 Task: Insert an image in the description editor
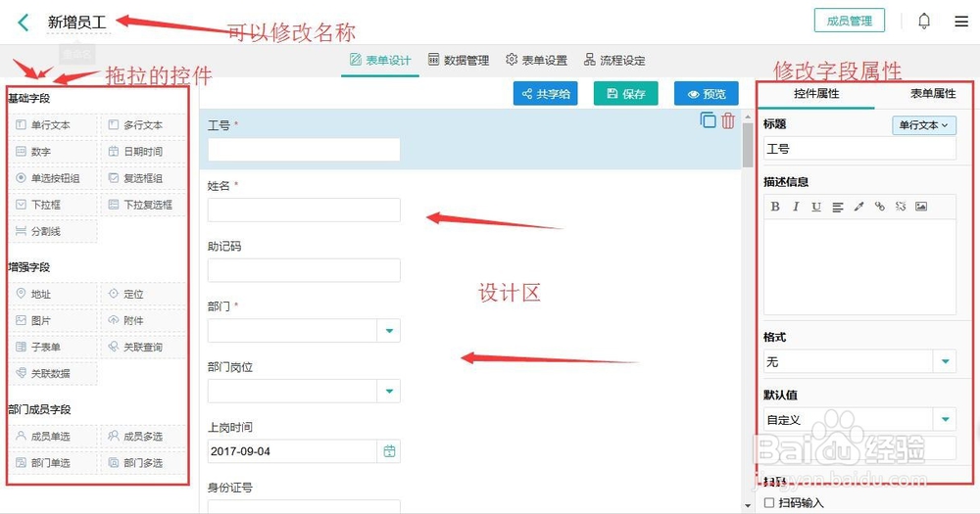pos(921,207)
